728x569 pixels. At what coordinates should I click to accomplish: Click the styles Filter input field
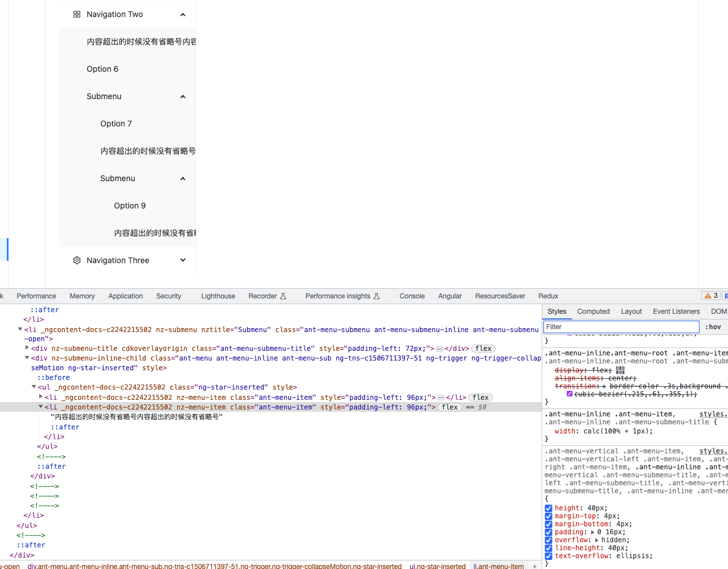(621, 326)
